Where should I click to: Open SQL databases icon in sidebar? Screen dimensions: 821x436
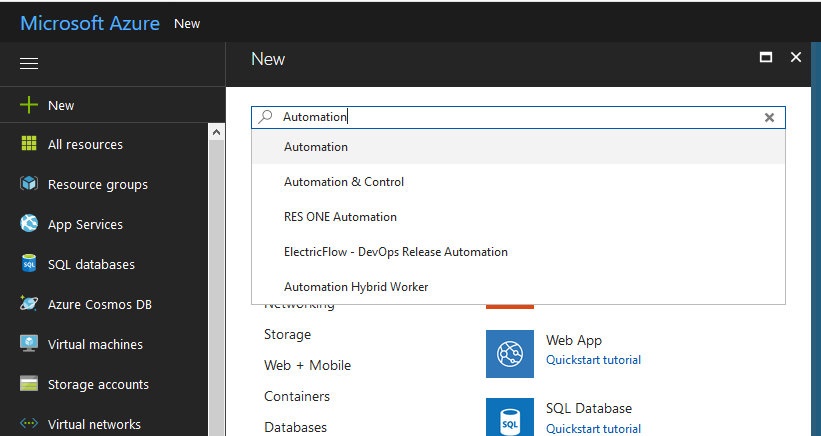pyautogui.click(x=29, y=263)
